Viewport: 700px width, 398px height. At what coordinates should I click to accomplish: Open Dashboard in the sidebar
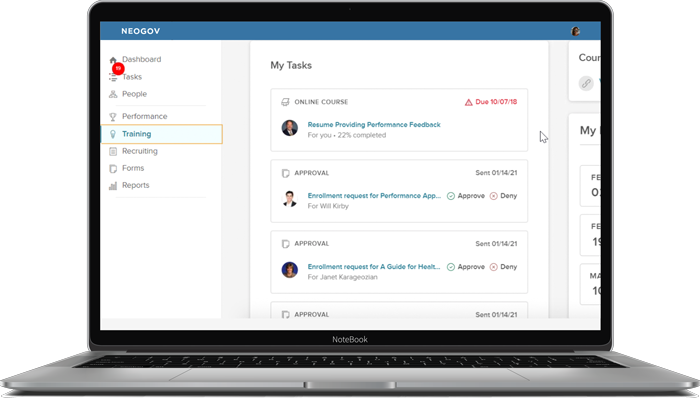tap(142, 59)
